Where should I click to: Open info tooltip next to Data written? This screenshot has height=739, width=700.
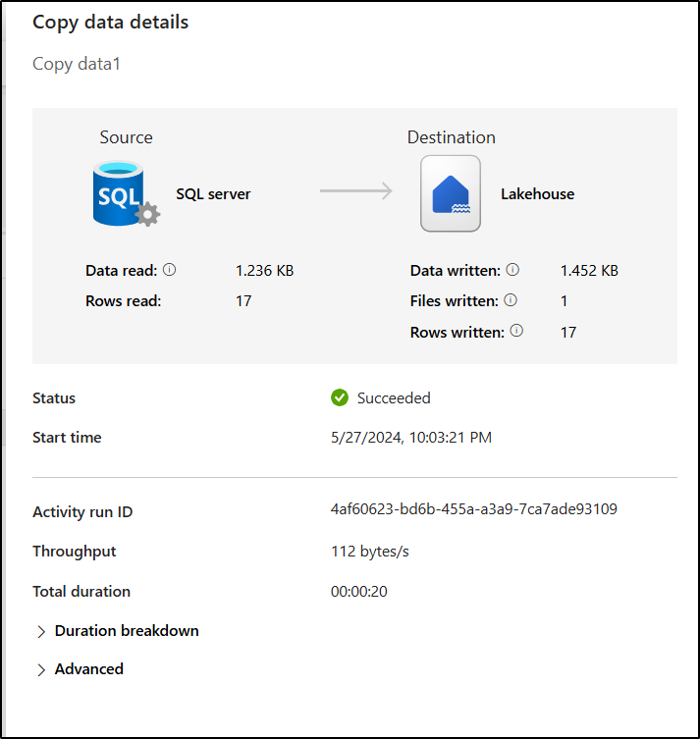tap(512, 270)
